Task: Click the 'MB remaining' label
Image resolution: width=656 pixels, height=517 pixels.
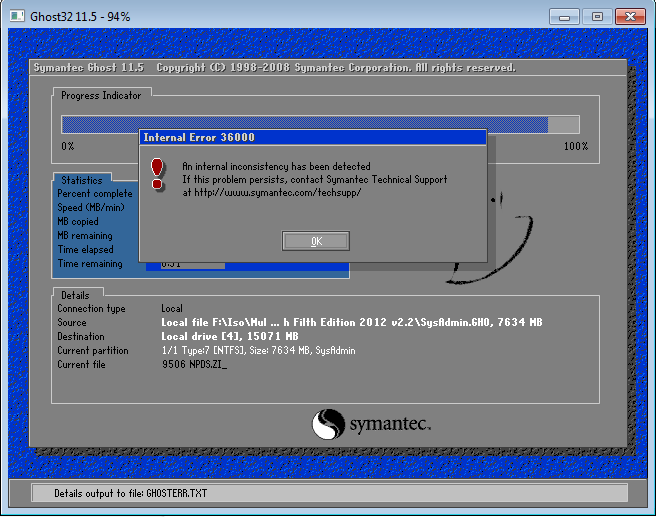Action: 85,235
